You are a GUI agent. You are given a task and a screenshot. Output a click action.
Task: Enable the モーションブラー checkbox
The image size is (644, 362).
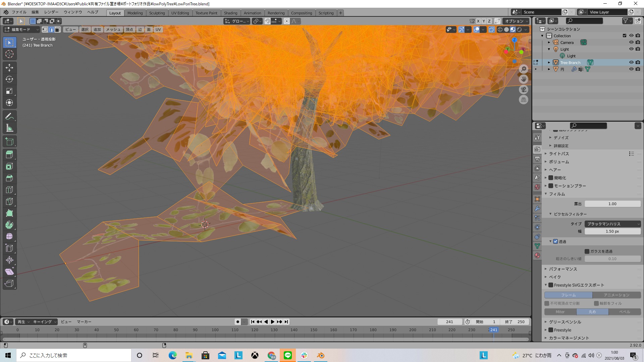click(551, 186)
